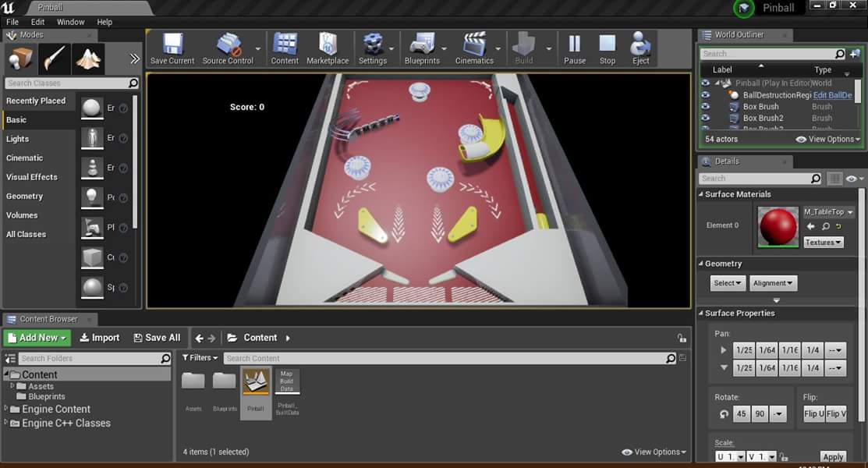Image resolution: width=868 pixels, height=468 pixels.
Task: Open the Cinematics toolbar button
Action: tap(474, 48)
